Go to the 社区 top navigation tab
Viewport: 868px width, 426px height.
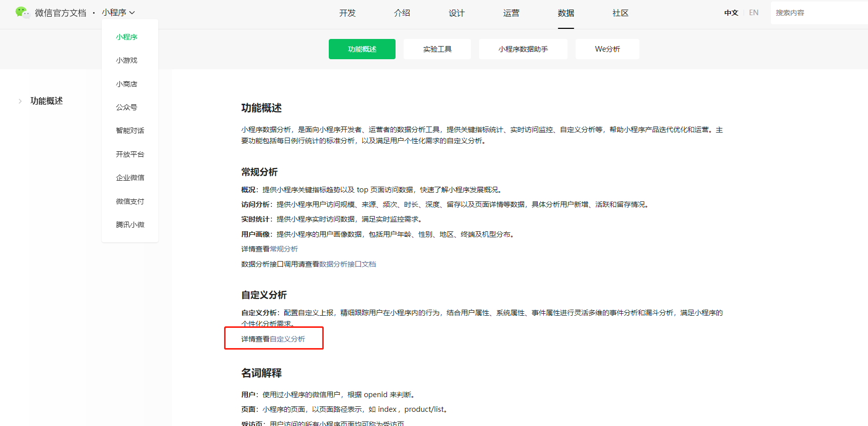pos(621,13)
